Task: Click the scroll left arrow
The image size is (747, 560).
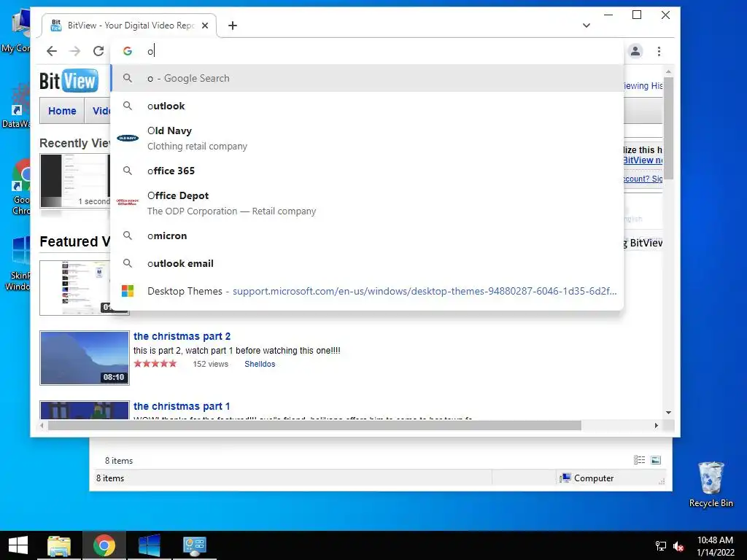Action: 42,425
